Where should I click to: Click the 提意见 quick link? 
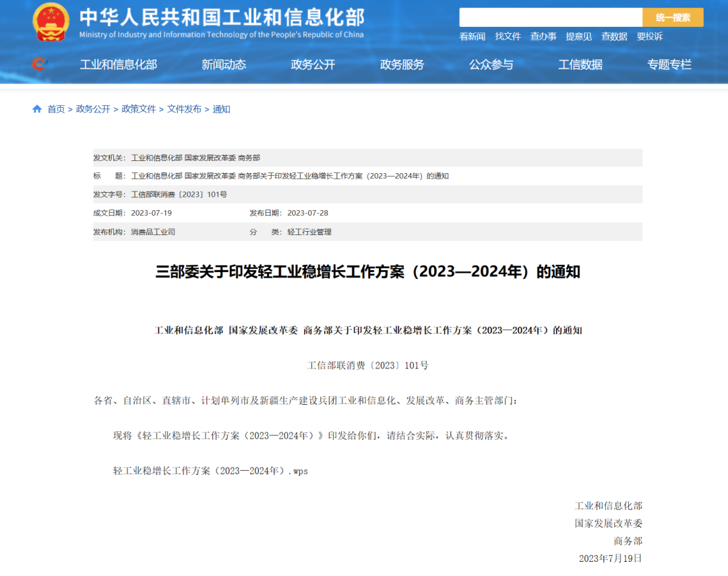click(578, 36)
